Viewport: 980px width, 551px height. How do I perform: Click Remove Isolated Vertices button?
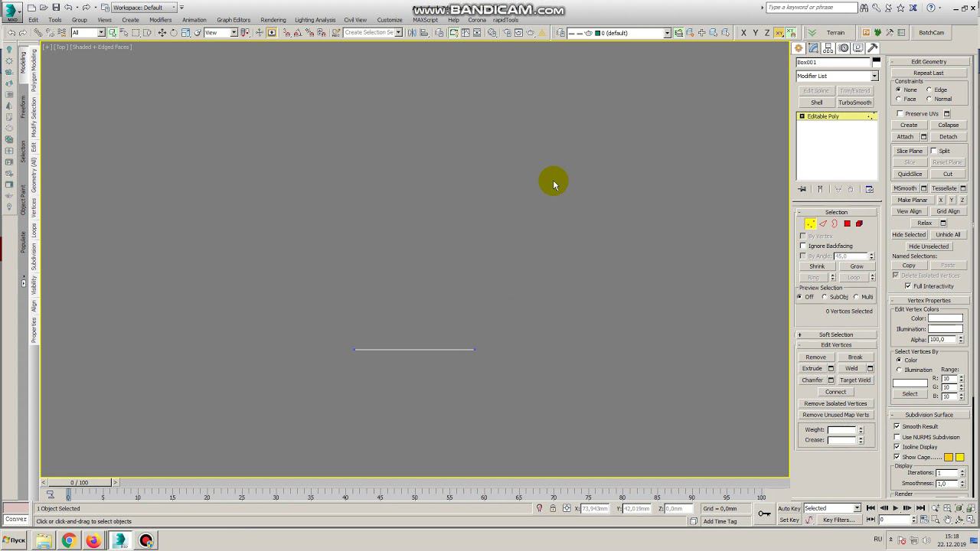835,403
